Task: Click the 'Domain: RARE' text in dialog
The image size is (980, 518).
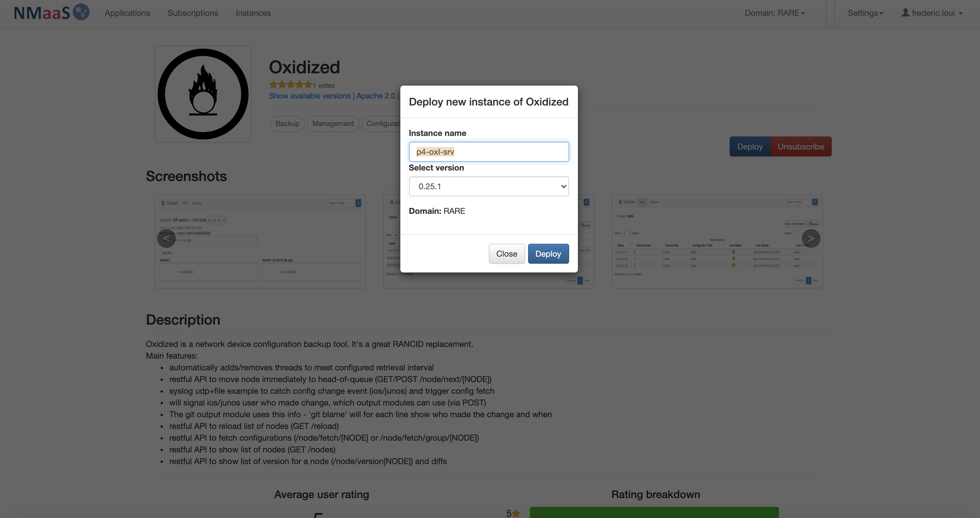Action: click(x=437, y=211)
